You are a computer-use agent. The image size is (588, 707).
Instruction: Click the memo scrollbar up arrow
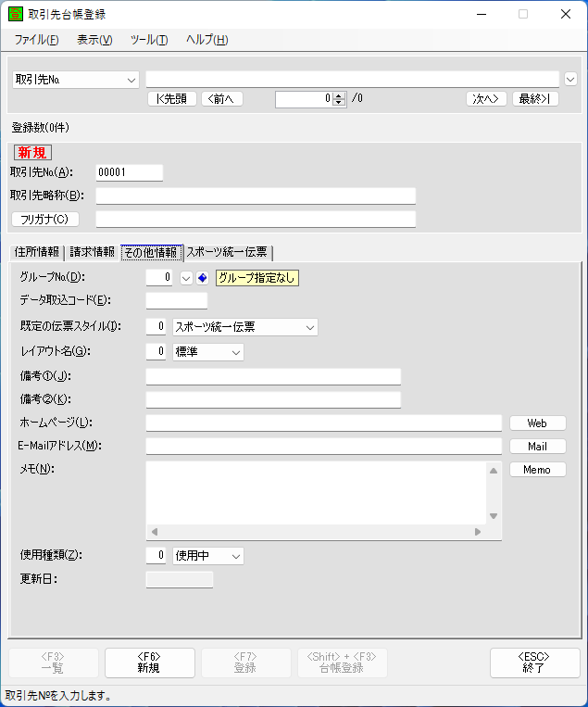pyautogui.click(x=494, y=471)
